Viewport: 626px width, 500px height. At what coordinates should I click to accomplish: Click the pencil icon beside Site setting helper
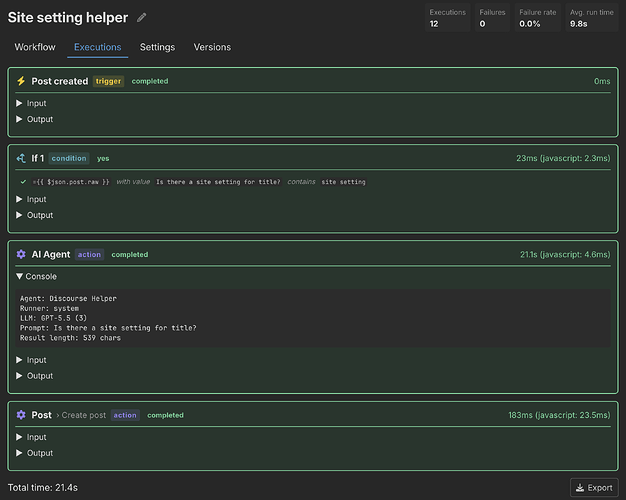(141, 18)
